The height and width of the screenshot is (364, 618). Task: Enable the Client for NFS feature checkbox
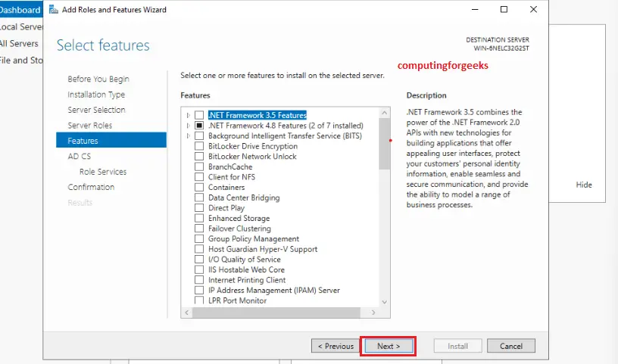199,176
